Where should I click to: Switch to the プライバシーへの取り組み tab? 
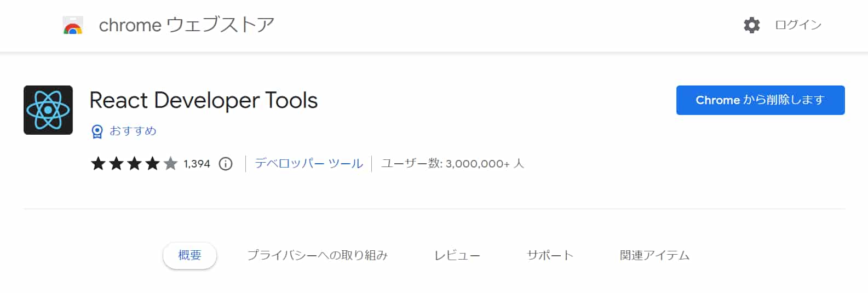tap(317, 255)
